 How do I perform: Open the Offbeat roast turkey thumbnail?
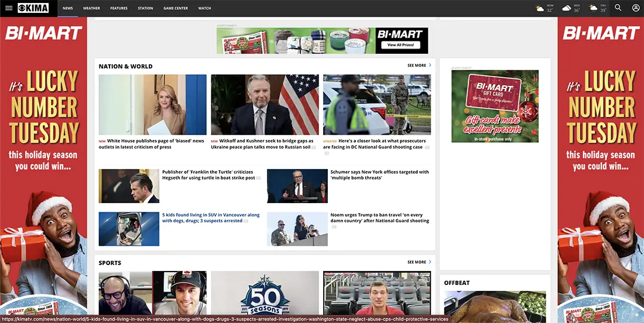(x=495, y=307)
